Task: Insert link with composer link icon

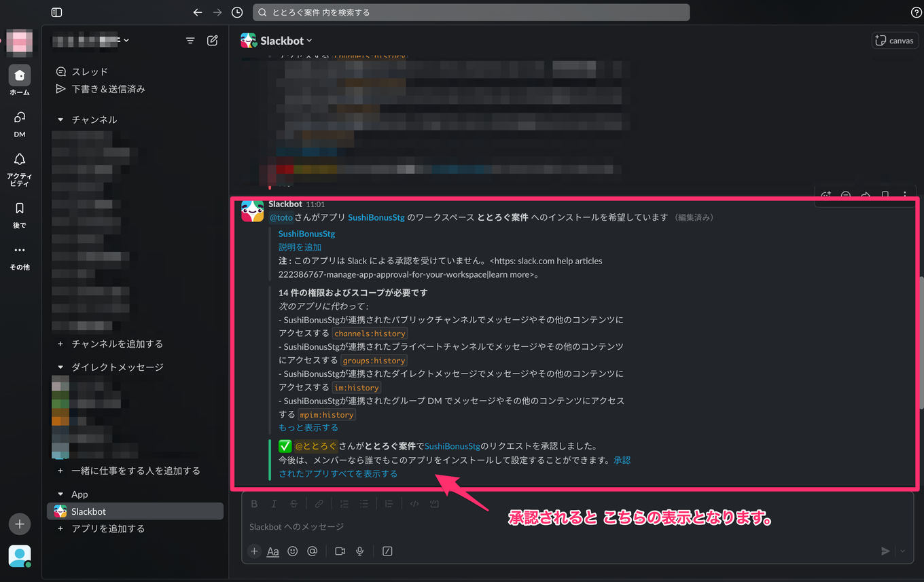Action: coord(319,504)
